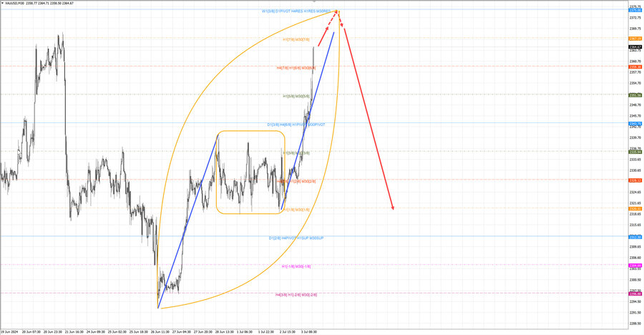Image resolution: width=644 pixels, height=335 pixels.
Task: Click the 2288.50 price scale value
Action: point(635,324)
